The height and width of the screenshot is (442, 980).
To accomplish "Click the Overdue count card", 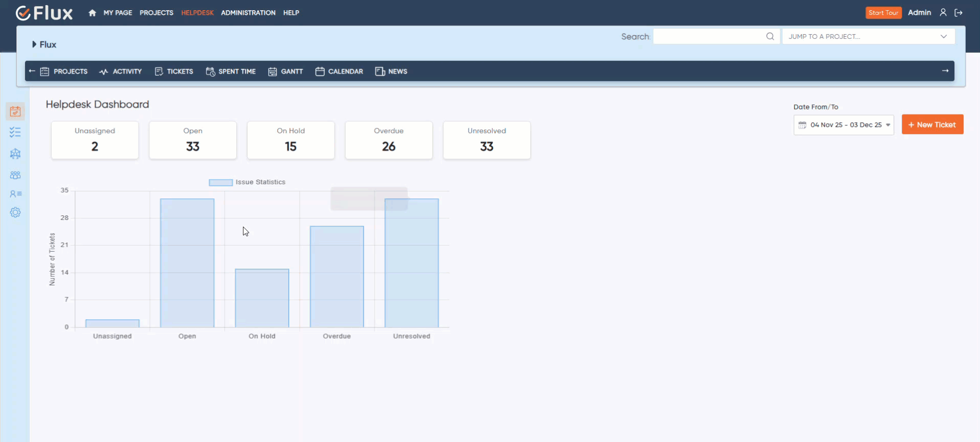I will (389, 140).
